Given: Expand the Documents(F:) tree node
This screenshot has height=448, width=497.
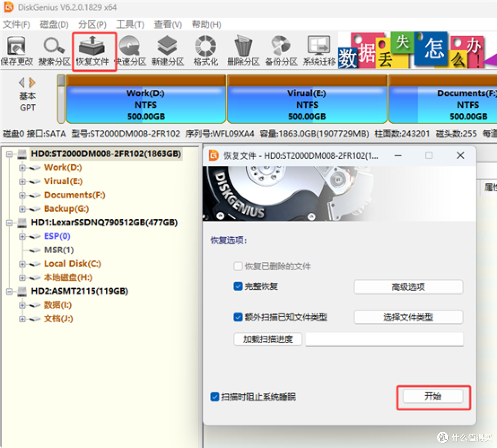Looking at the screenshot, I should point(22,195).
